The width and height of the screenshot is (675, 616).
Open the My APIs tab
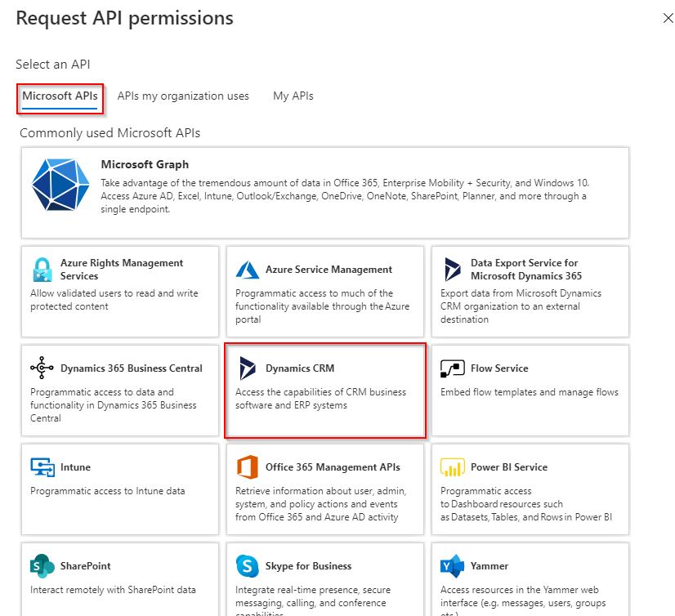pos(293,96)
